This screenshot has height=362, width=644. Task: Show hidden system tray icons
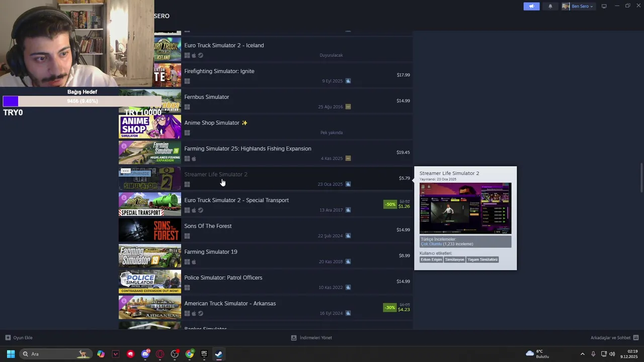tap(583, 354)
